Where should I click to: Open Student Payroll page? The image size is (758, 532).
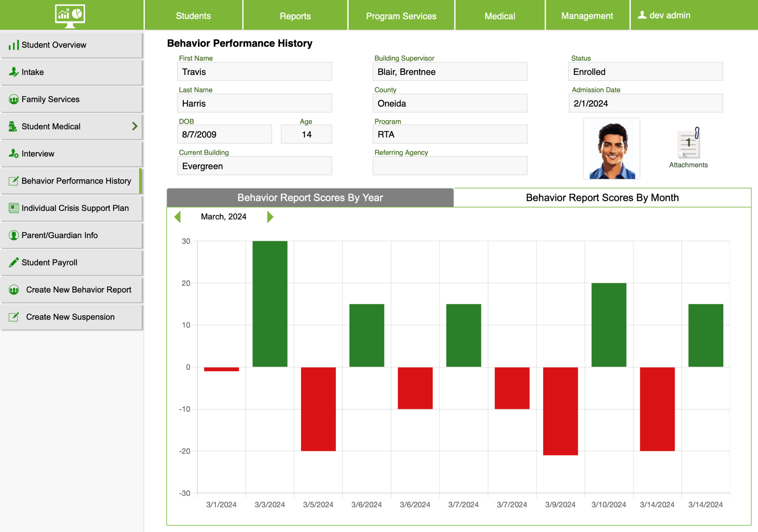[72, 262]
